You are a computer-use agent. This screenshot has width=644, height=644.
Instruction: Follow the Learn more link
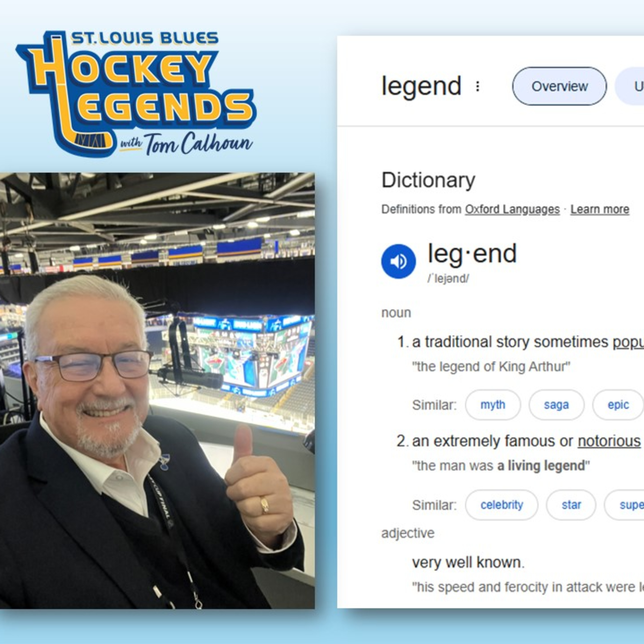pos(600,209)
